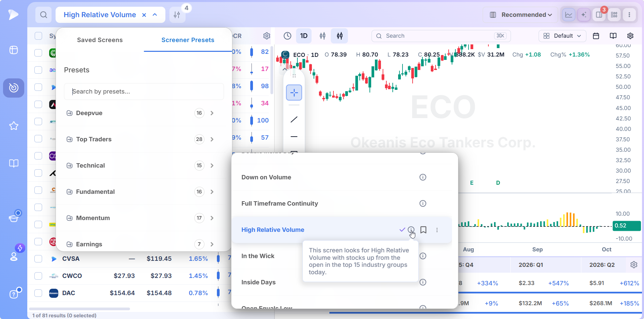Open the journal book sidebar icon
Screen dimensions: 644x319
[x=14, y=164]
